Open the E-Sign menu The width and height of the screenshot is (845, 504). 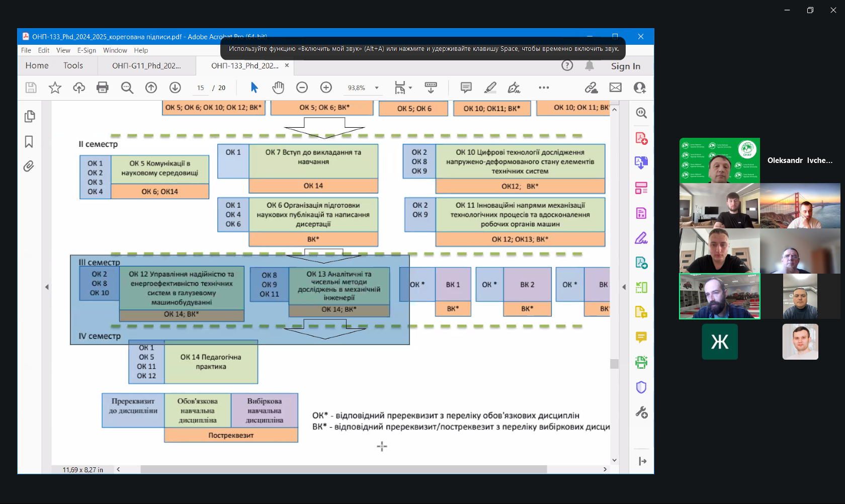87,50
